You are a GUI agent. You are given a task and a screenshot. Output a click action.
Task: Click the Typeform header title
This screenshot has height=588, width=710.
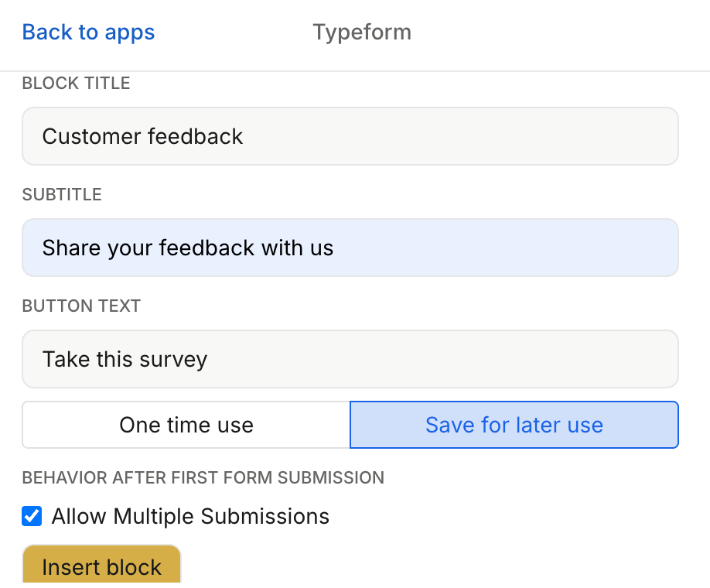(x=362, y=32)
